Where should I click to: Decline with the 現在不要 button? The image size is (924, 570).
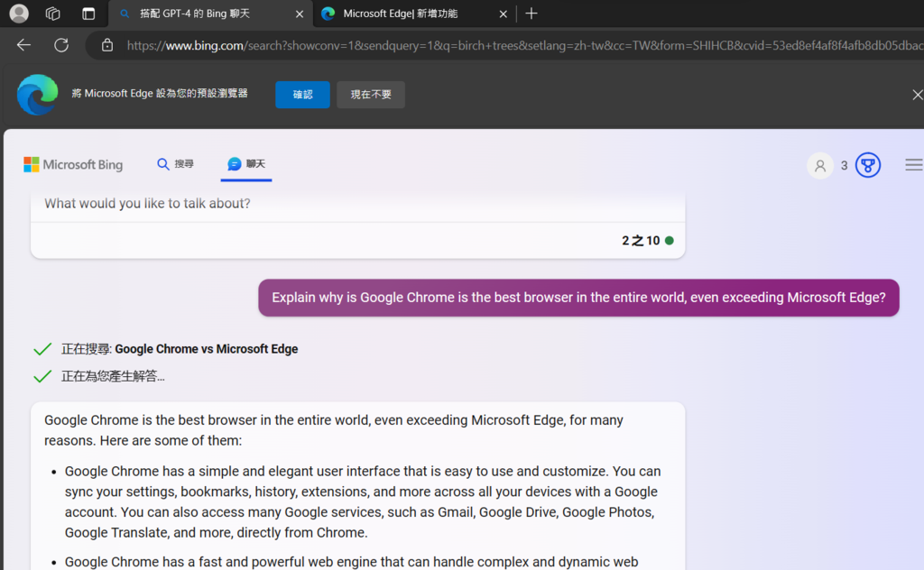pos(371,94)
